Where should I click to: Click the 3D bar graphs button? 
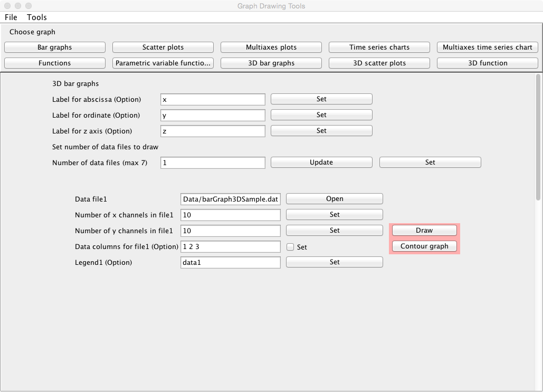click(271, 63)
